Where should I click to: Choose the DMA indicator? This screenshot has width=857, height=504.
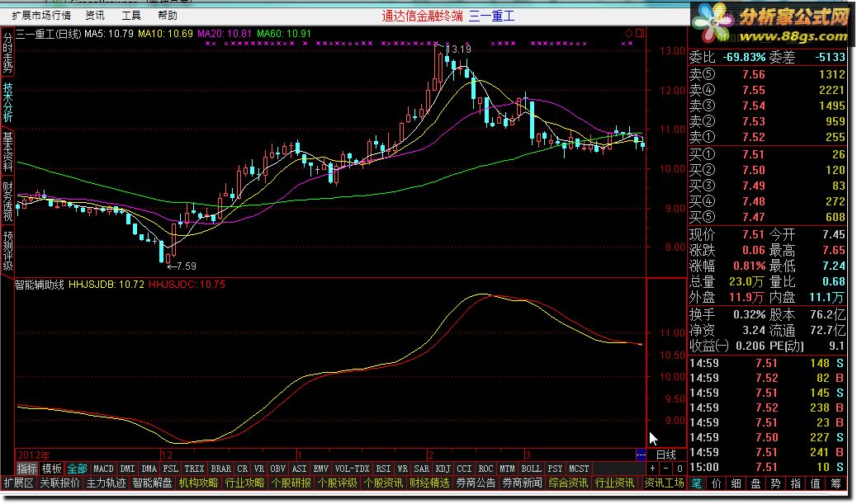click(149, 469)
